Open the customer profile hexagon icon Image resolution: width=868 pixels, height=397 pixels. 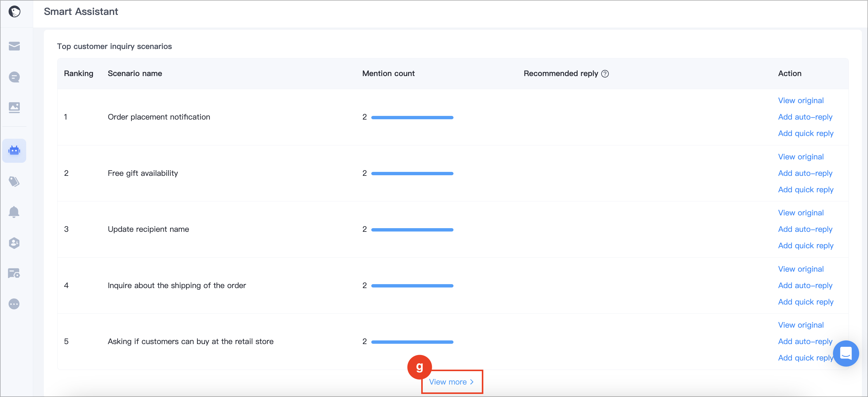pos(14,243)
